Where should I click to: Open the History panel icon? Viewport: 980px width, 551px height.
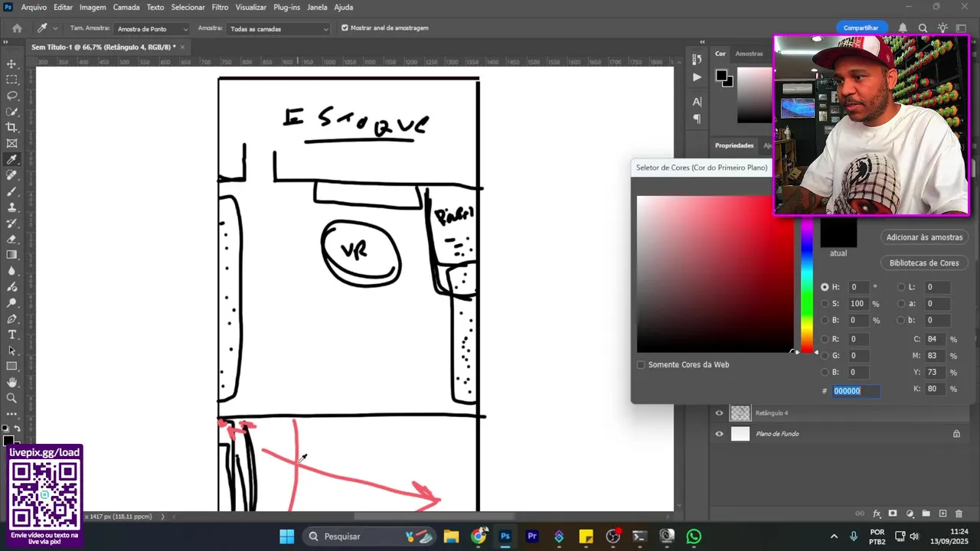(697, 59)
